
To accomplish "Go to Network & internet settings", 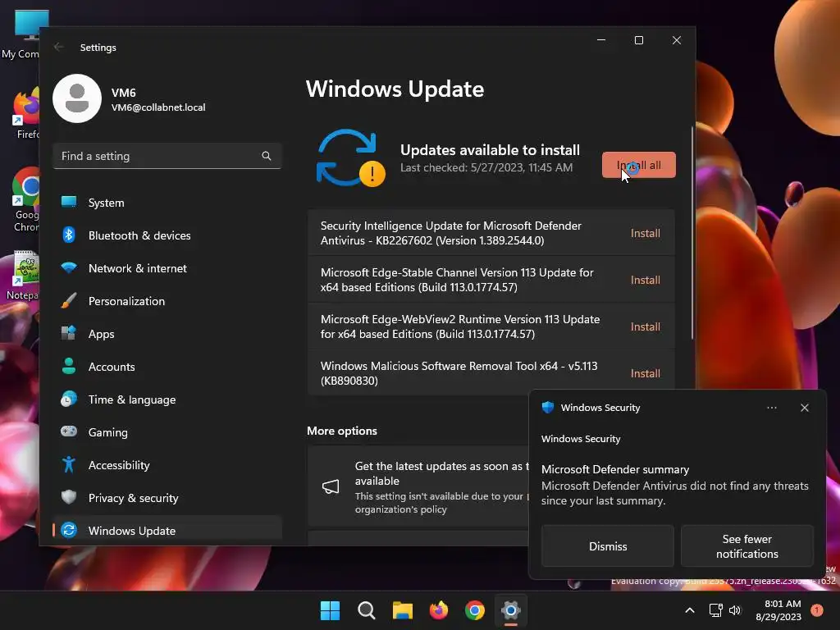I will coord(167,268).
